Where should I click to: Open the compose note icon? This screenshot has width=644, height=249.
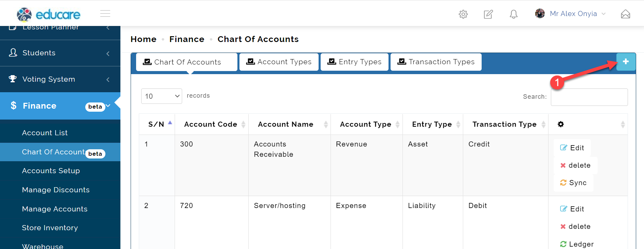pos(488,14)
